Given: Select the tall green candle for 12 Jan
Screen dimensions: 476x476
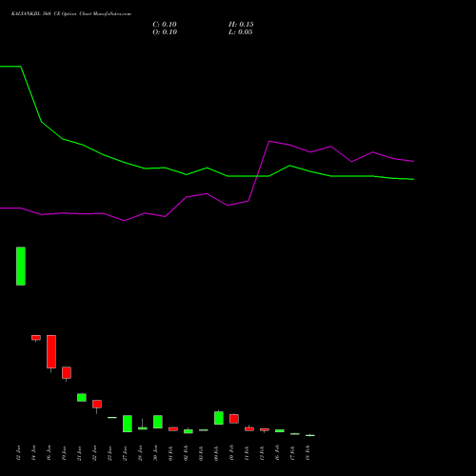Looking at the screenshot, I should [21, 266].
